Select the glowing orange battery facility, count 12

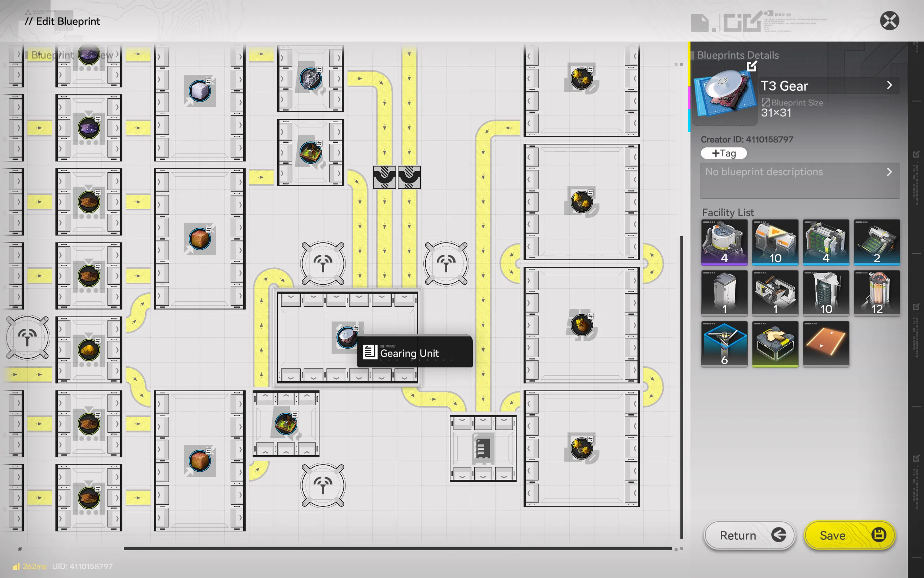(x=877, y=293)
